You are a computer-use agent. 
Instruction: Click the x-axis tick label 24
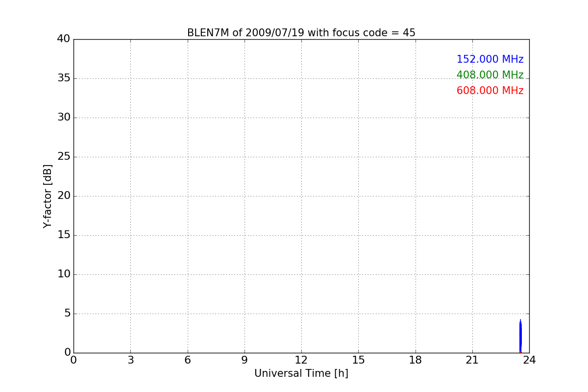tap(529, 360)
